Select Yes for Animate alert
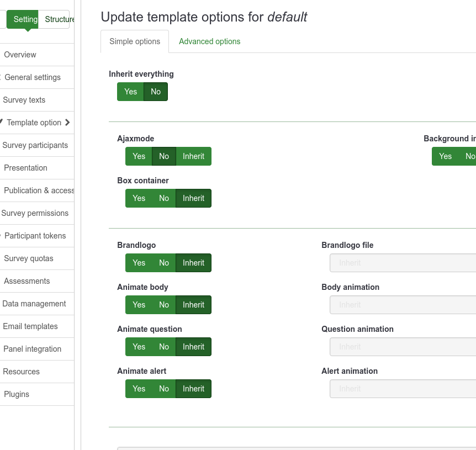Viewport: 476px width, 450px height. click(139, 389)
